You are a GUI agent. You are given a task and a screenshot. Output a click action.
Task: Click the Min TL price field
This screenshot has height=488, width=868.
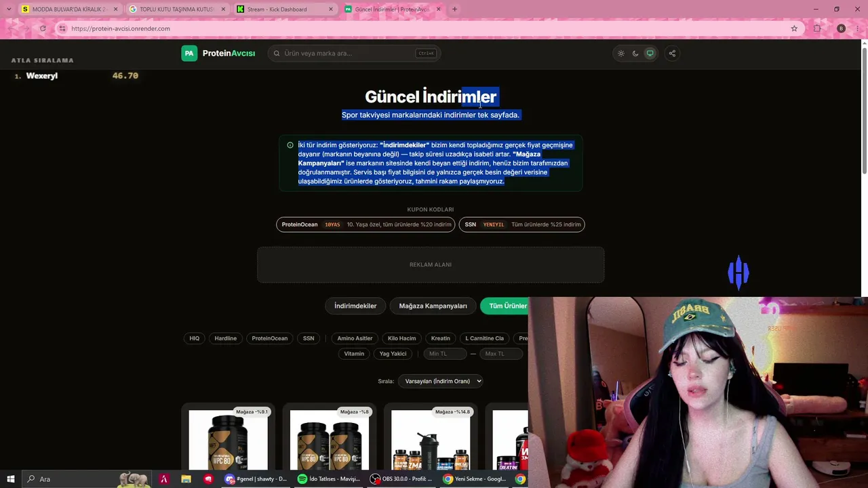444,354
